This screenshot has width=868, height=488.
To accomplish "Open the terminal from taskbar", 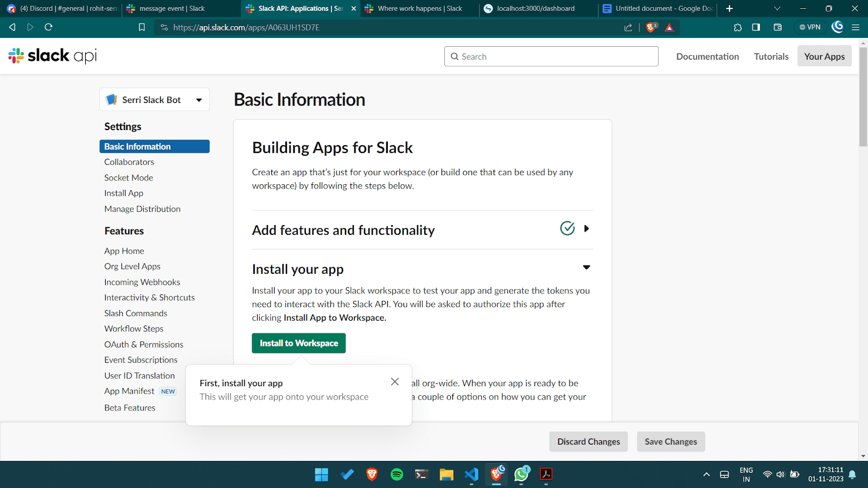I will click(x=422, y=474).
